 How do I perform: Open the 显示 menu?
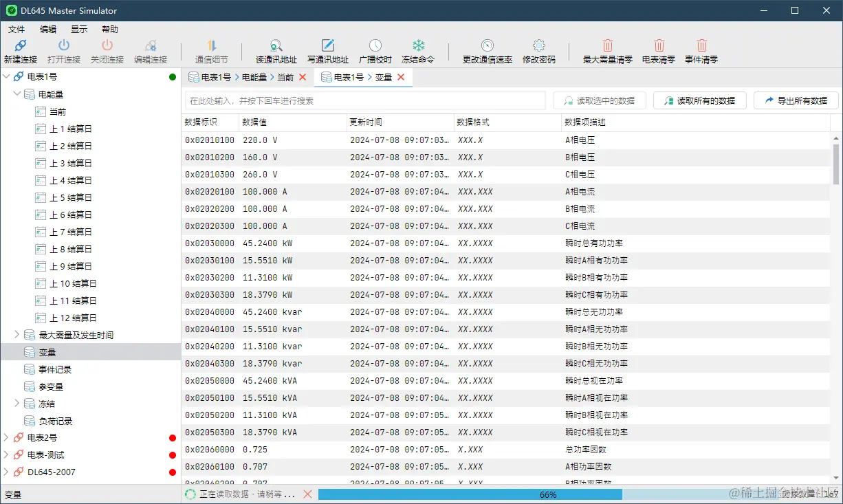pyautogui.click(x=79, y=30)
